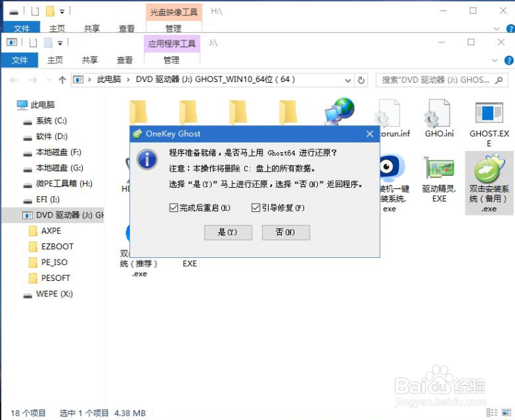Switch to large icons view in status bar
515x420 pixels.
tap(506, 412)
